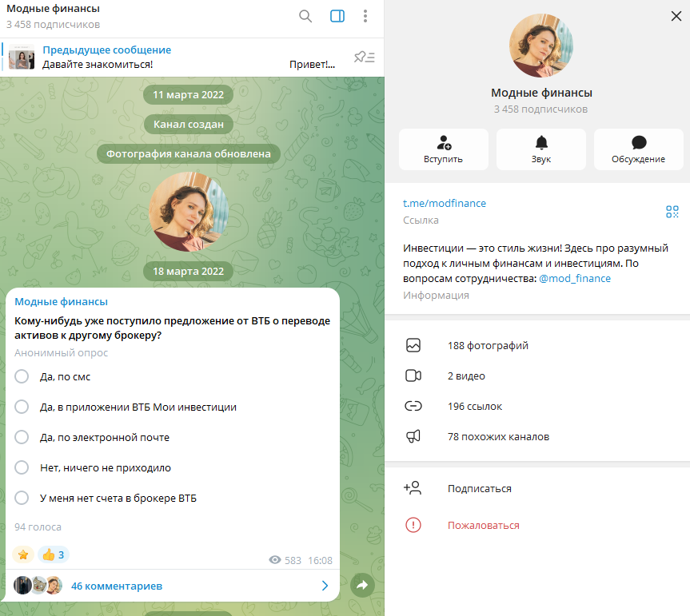Viewport: 690px width, 616px height.
Task: Open the three-dot channel menu
Action: click(x=365, y=16)
